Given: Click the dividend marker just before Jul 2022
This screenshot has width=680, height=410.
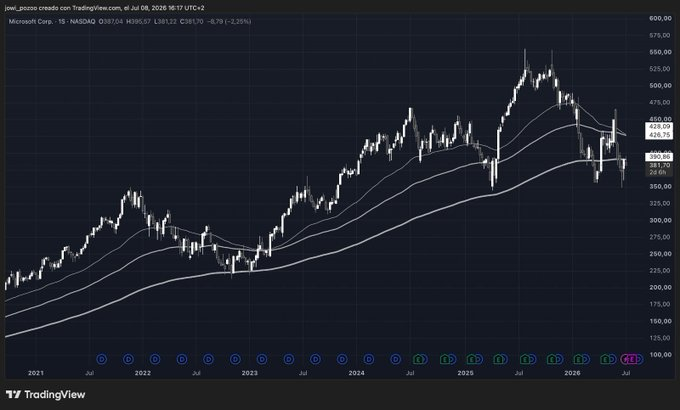Looking at the screenshot, I should (182, 359).
